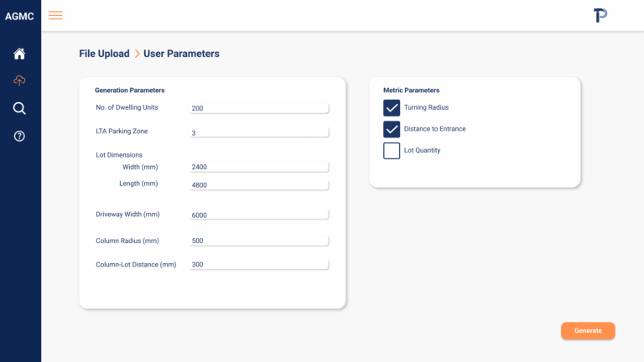Click the P logo icon top right
This screenshot has width=644, height=362.
click(600, 16)
